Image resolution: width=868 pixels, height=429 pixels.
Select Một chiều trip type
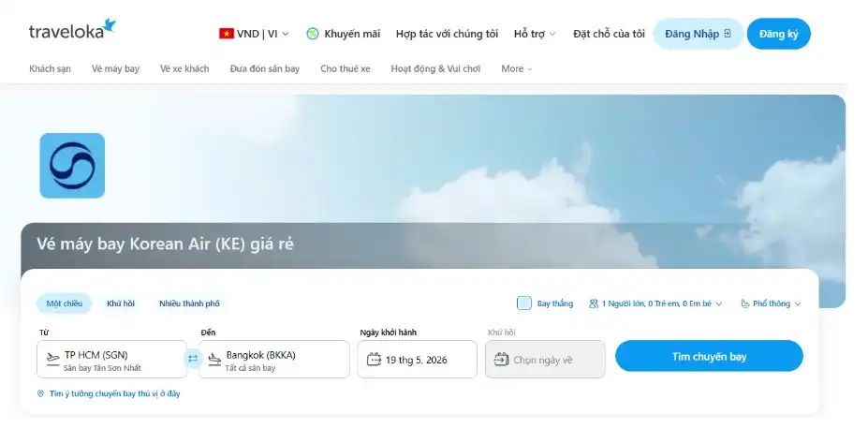(65, 303)
